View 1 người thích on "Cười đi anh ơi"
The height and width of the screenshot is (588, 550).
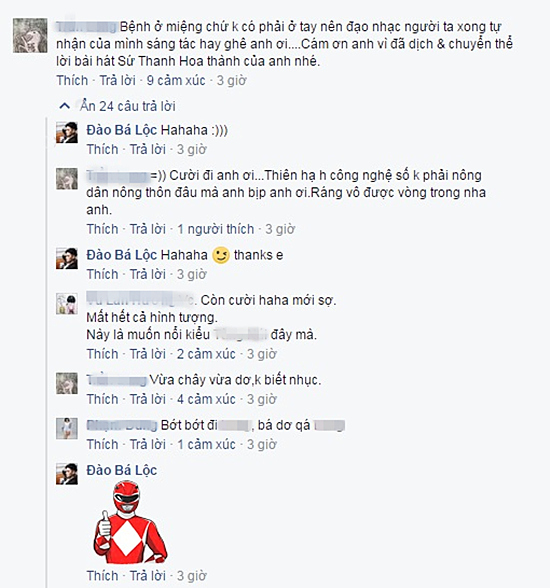click(215, 229)
